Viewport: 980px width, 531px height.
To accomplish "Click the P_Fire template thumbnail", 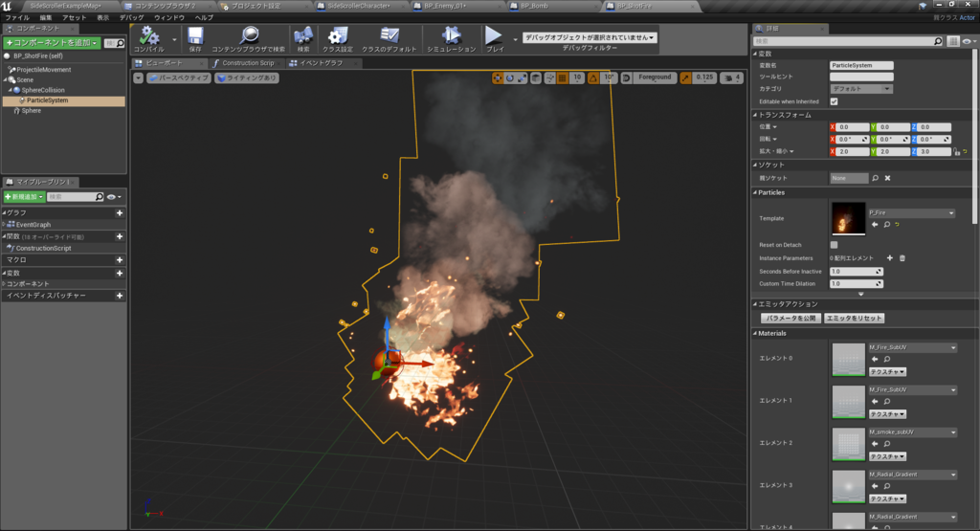I will (x=848, y=218).
